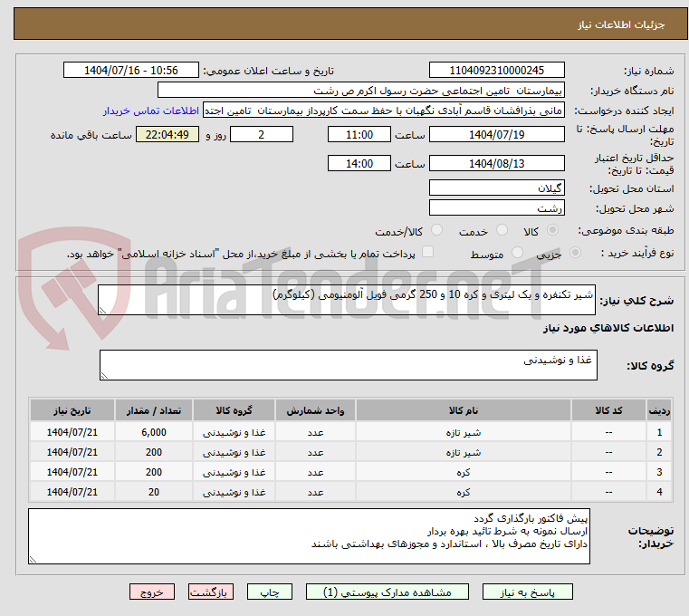Click the کد کالا column header
This screenshot has width=689, height=616.
(608, 410)
